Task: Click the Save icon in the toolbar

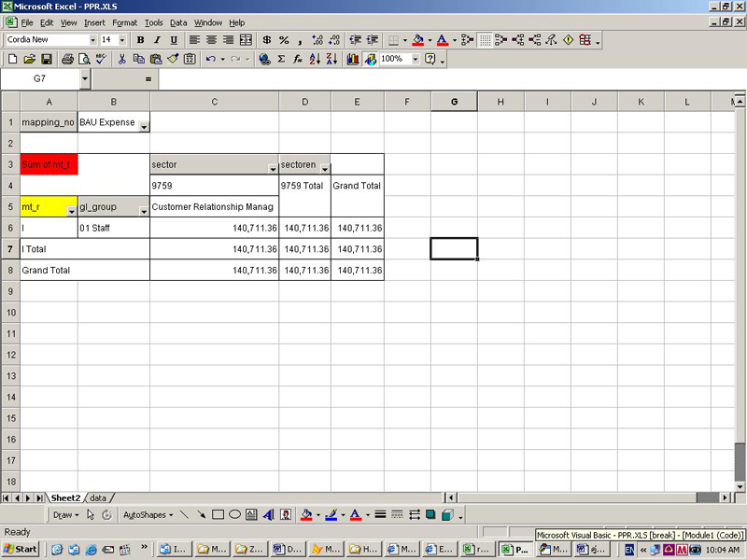Action: click(x=46, y=59)
